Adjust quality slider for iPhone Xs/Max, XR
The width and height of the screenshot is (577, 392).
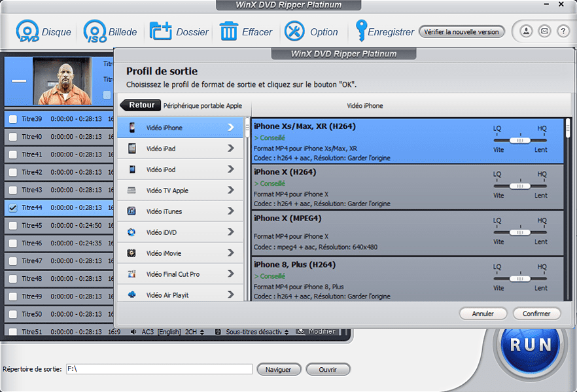(x=520, y=140)
